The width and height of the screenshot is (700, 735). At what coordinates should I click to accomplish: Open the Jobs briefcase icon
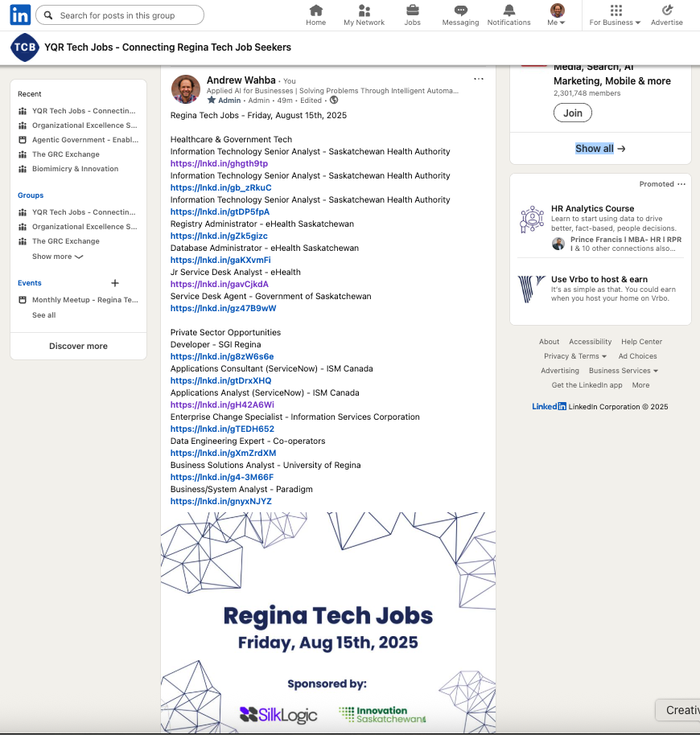tap(412, 10)
